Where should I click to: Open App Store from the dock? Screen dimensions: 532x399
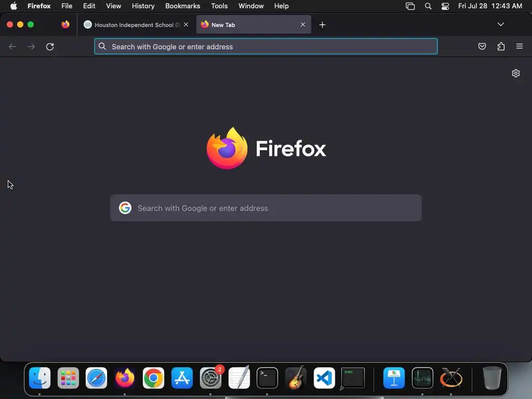pos(182,378)
